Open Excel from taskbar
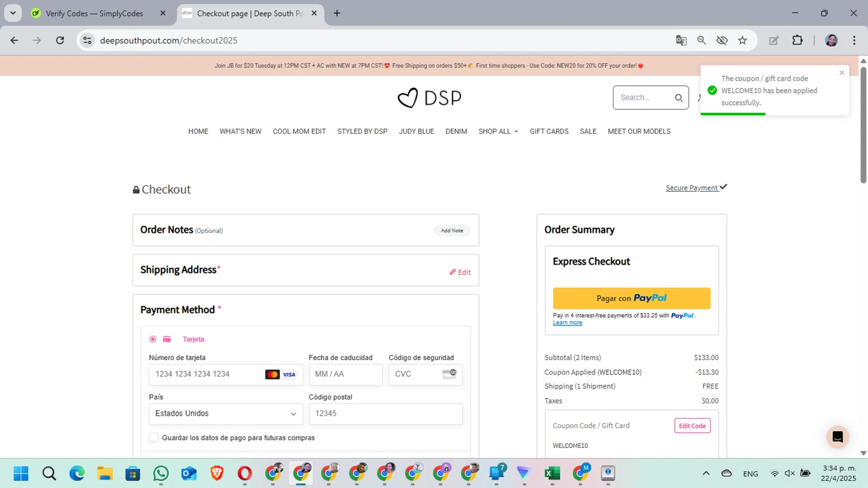 pyautogui.click(x=552, y=474)
